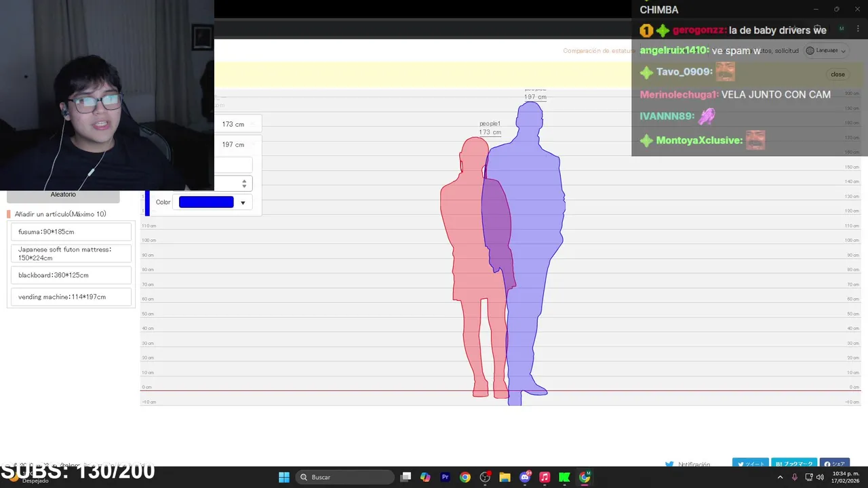This screenshot has width=868, height=488.
Task: Add blackboard 360*125cm item
Action: [x=71, y=275]
